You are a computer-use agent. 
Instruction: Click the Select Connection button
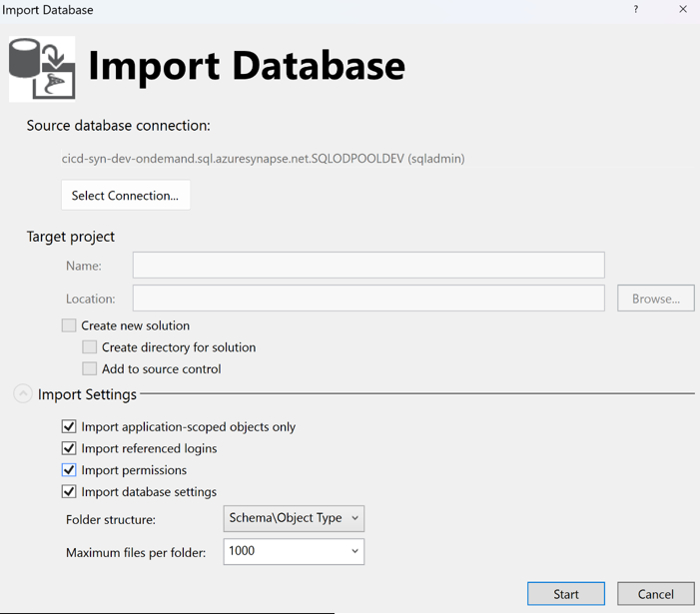point(125,196)
